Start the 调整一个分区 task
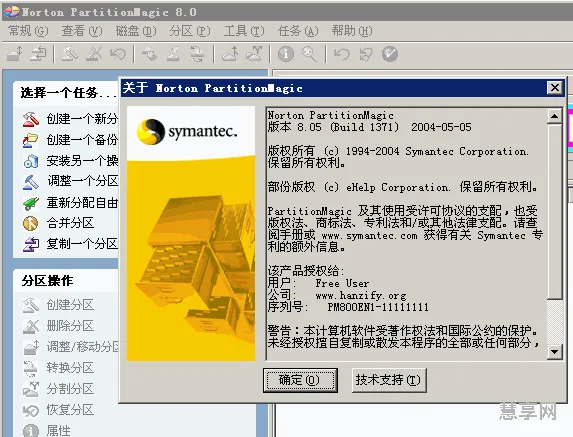 70,181
